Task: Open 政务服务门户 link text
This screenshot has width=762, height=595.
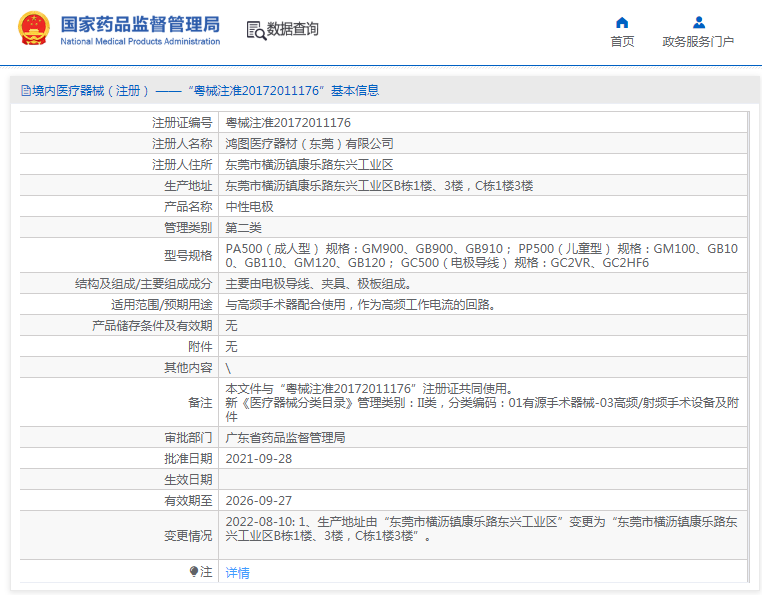Action: [x=698, y=42]
